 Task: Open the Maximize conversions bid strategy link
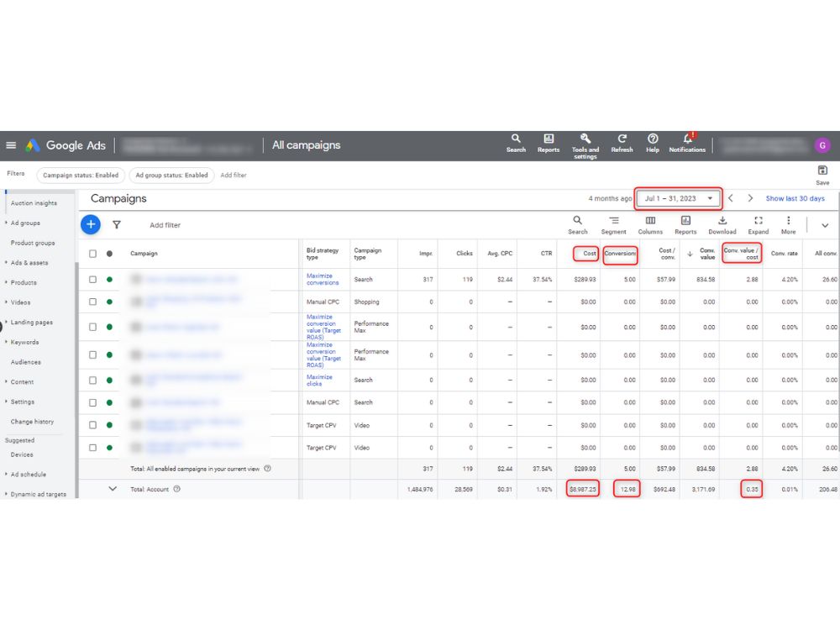click(x=323, y=279)
